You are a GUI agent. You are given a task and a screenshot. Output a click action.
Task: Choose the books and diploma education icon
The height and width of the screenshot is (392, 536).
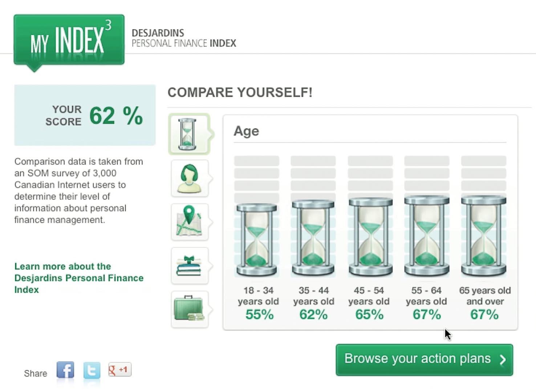point(190,265)
